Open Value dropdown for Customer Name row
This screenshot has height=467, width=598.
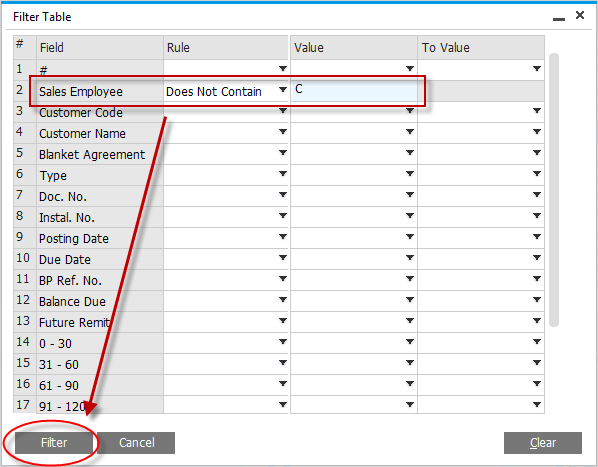click(x=410, y=132)
